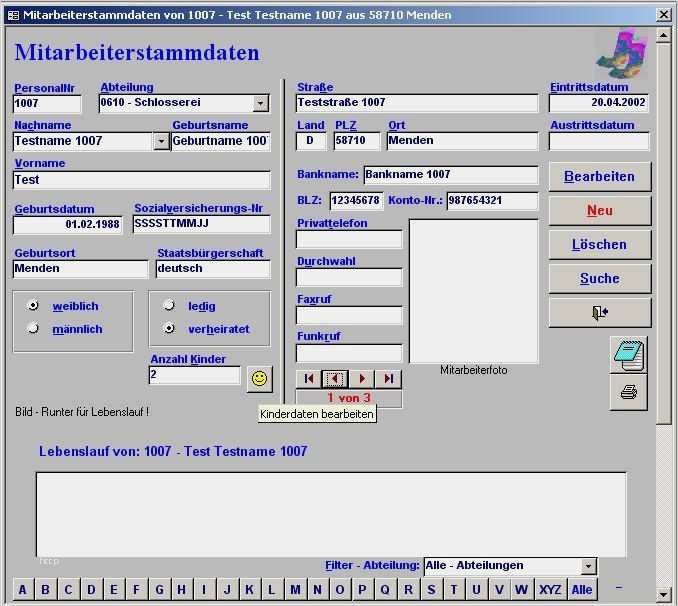Jump to the last record
This screenshot has height=606, width=678.
389,379
